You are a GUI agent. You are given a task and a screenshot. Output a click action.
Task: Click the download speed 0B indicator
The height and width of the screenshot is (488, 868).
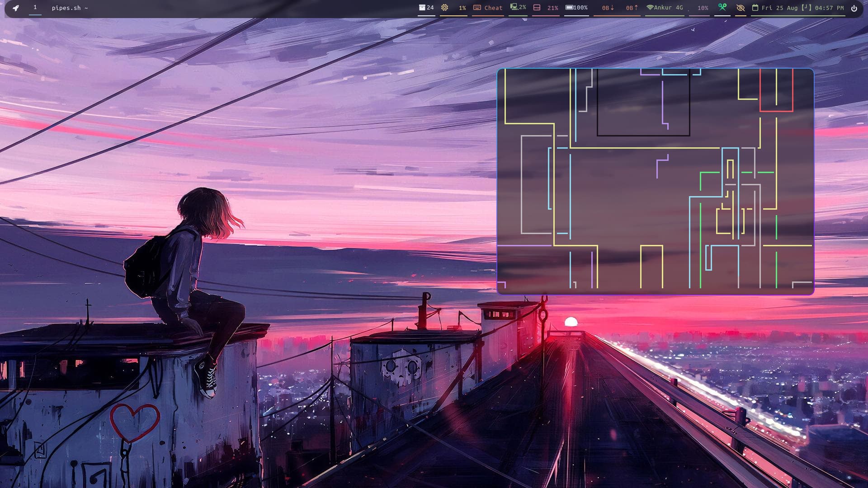tap(608, 8)
